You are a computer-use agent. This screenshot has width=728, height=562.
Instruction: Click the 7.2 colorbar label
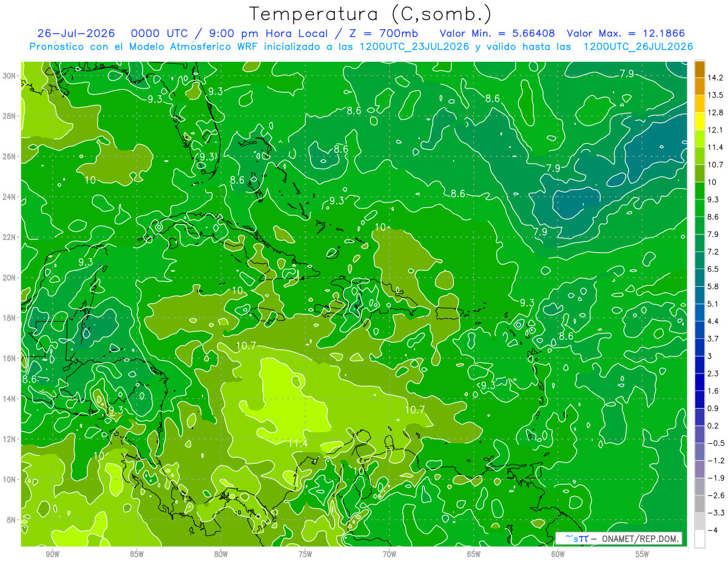pos(713,251)
